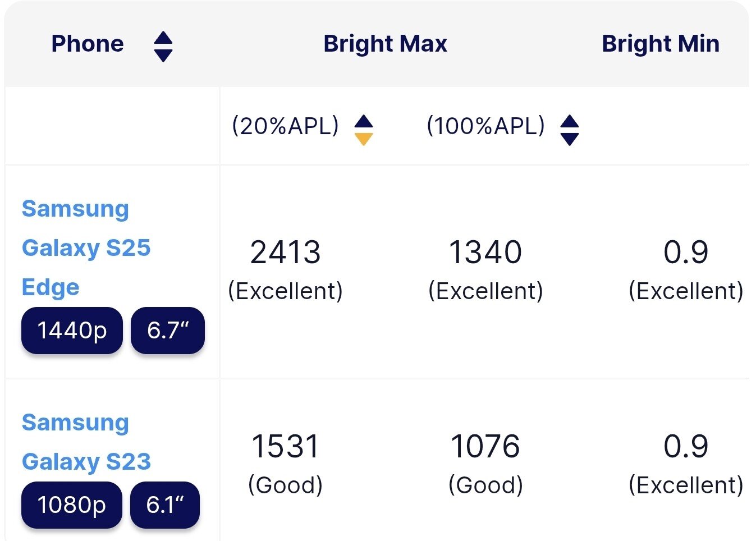This screenshot has width=756, height=541.
Task: Click the Phone column header text
Action: point(88,44)
